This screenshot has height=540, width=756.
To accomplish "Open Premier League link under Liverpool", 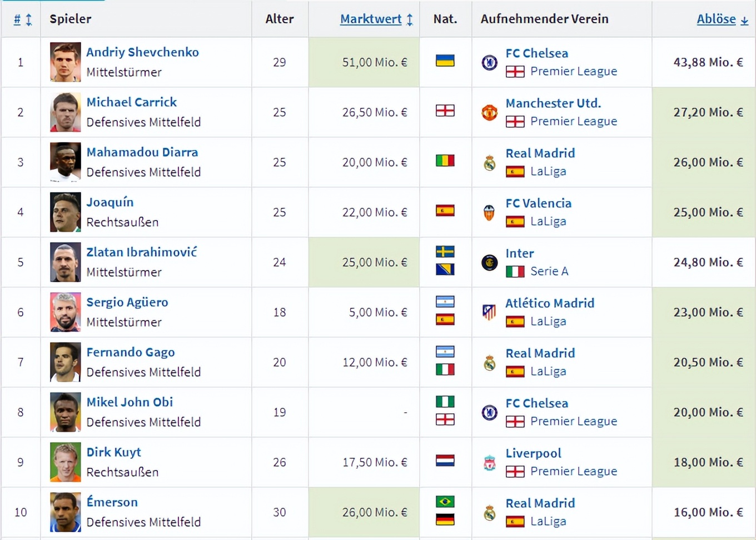I will (573, 471).
